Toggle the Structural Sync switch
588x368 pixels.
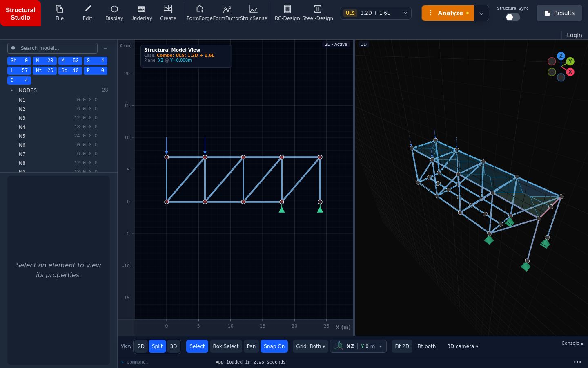[x=513, y=17]
